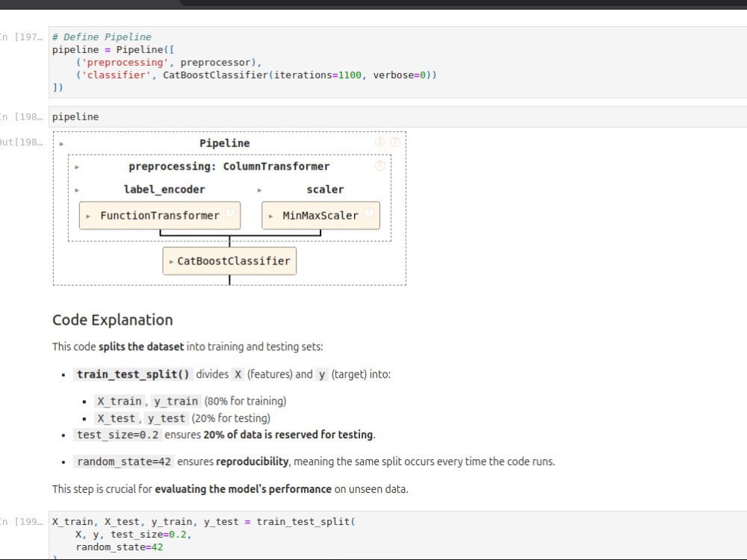Toggle open the MinMaxScaler estimator box
This screenshot has width=747, height=560.
[320, 215]
